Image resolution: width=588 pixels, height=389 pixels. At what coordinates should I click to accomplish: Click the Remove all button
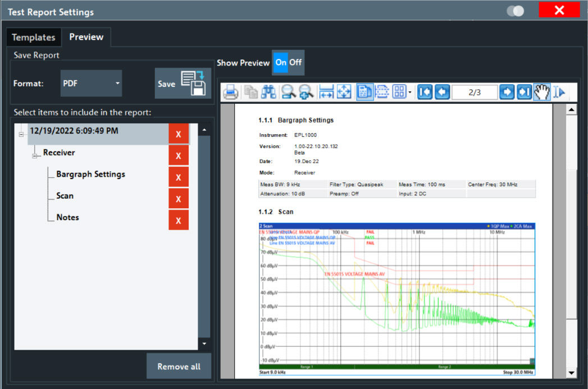tap(179, 367)
